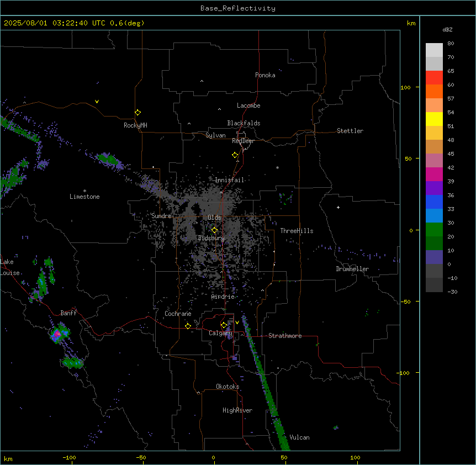Click the 2025/08/01 03:22:40 UTC timestamp

click(x=54, y=23)
